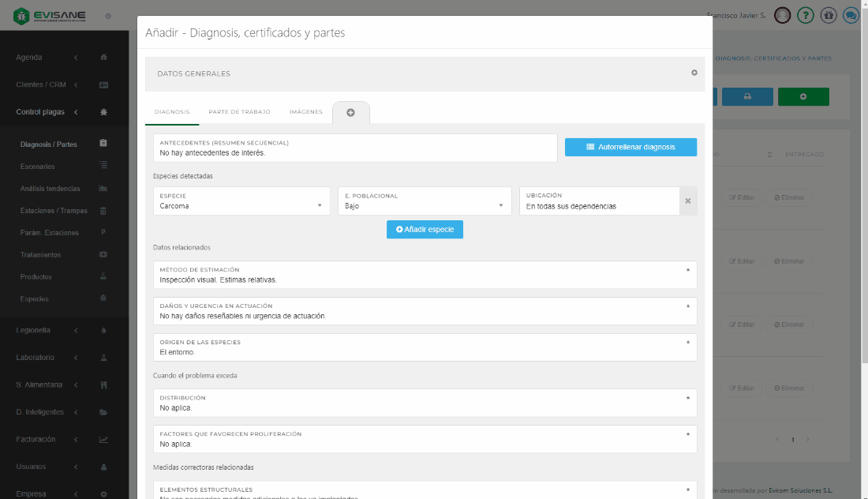Switch to the Imágenes tab
Viewport: 868px width, 499px height.
click(x=305, y=112)
